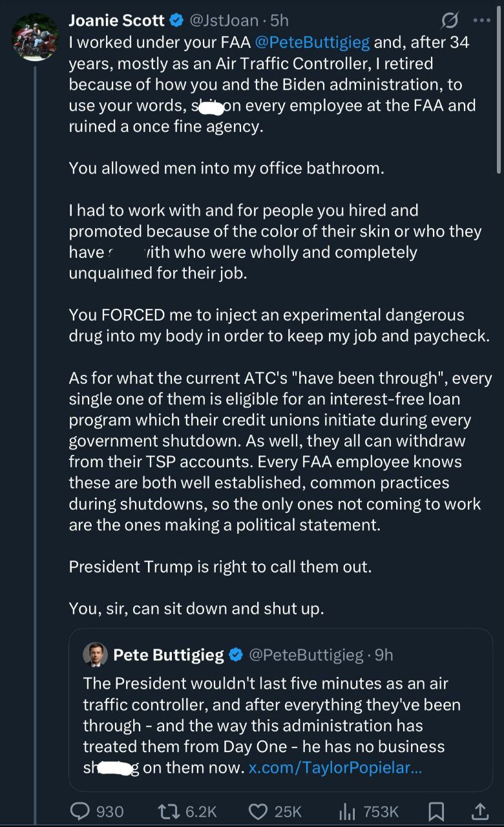Viewport: 504px width, 827px height.
Task: Bookmark this post
Action: click(x=436, y=811)
